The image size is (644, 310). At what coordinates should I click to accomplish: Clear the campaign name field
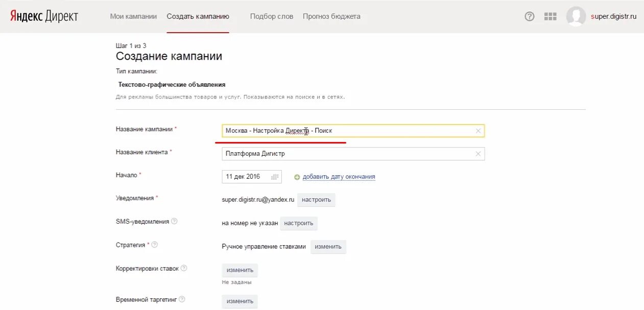478,131
